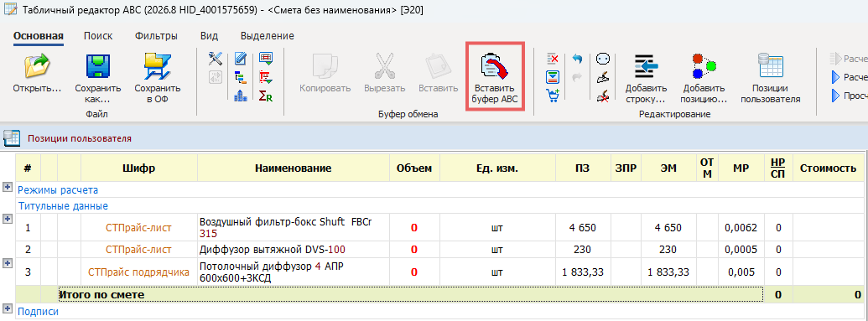Select СТПрайс-лист code in row 1

[139, 227]
